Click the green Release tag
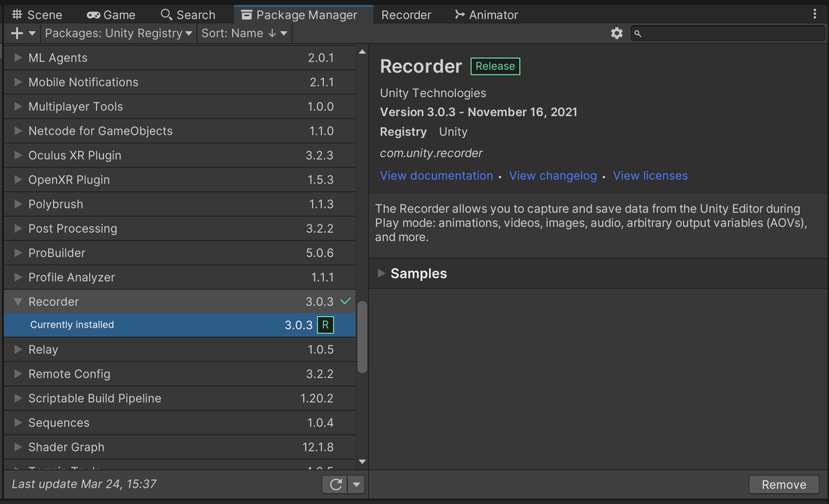829x504 pixels. [x=495, y=66]
